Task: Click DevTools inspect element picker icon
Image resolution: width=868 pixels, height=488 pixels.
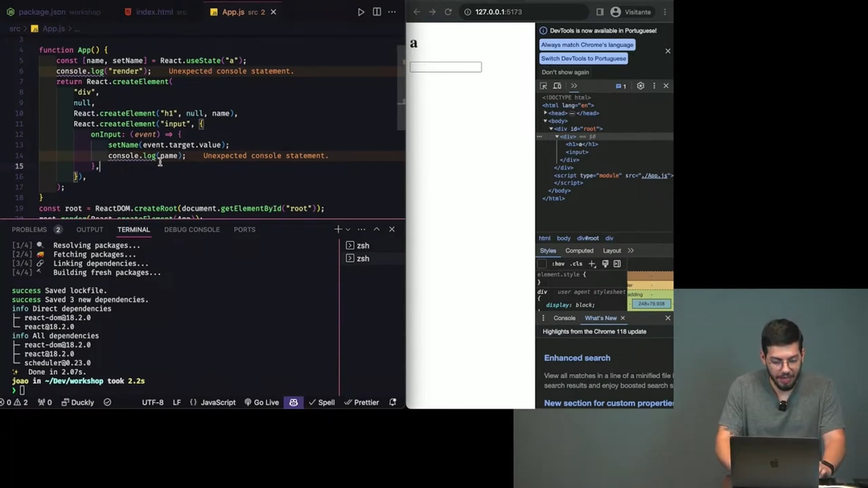Action: pyautogui.click(x=543, y=86)
